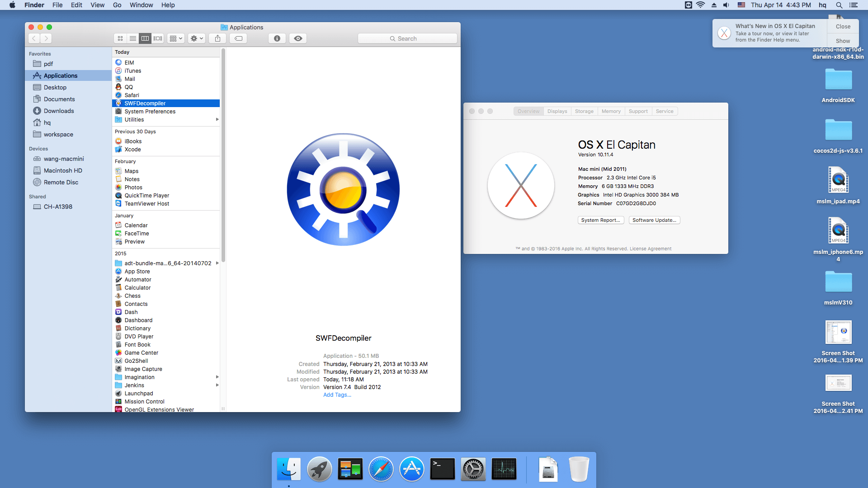Viewport: 868px width, 488px height.
Task: Click System Report button in About Mac
Action: (x=599, y=220)
